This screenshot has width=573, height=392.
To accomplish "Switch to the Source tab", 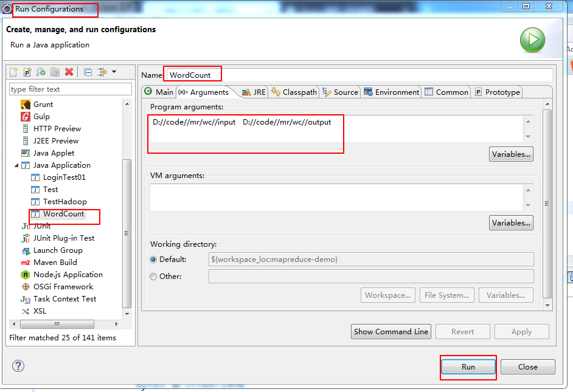I will [340, 92].
